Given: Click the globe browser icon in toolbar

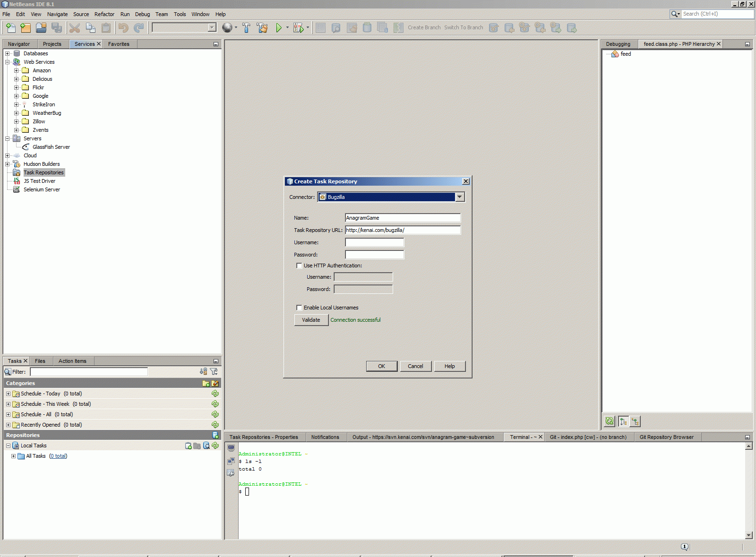Looking at the screenshot, I should point(227,28).
